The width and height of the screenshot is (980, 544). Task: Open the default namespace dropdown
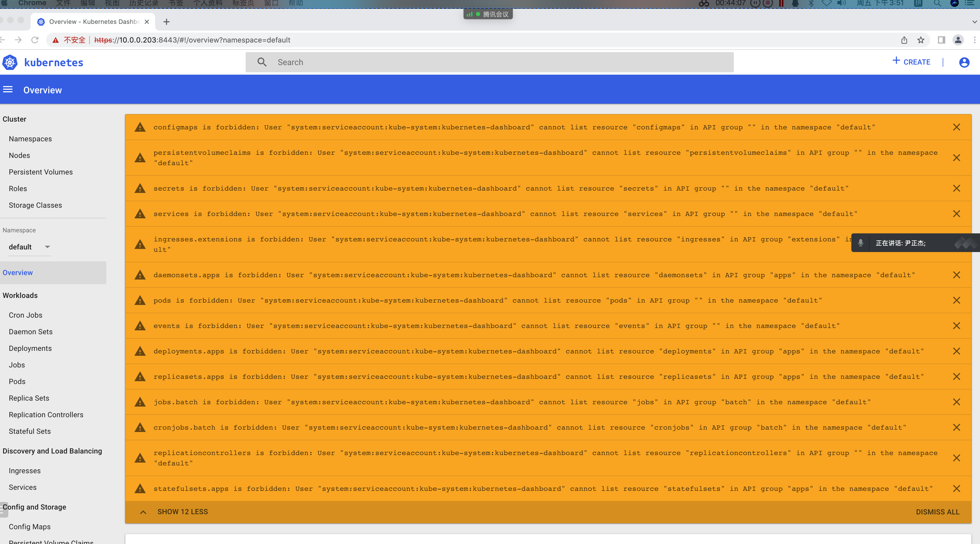pyautogui.click(x=30, y=247)
